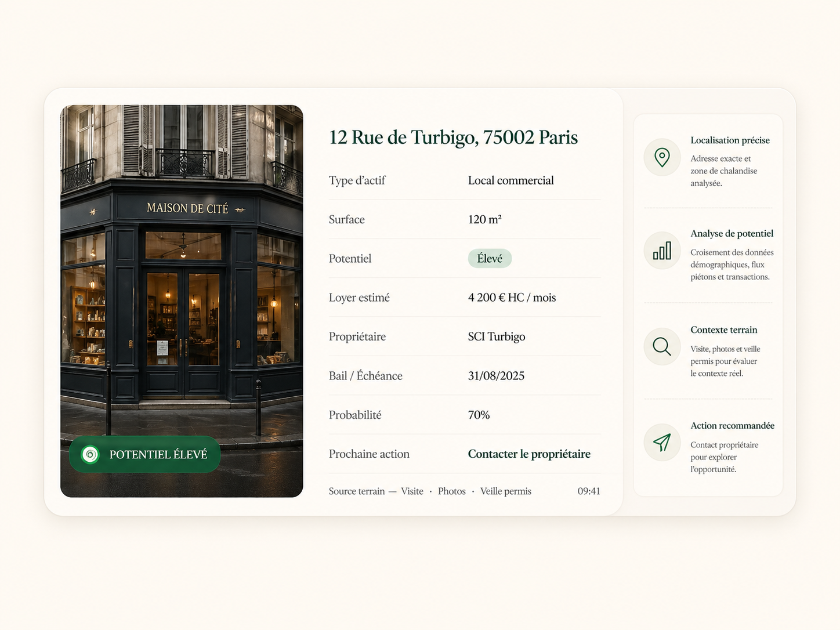Click the Élevé potential pill

490,258
